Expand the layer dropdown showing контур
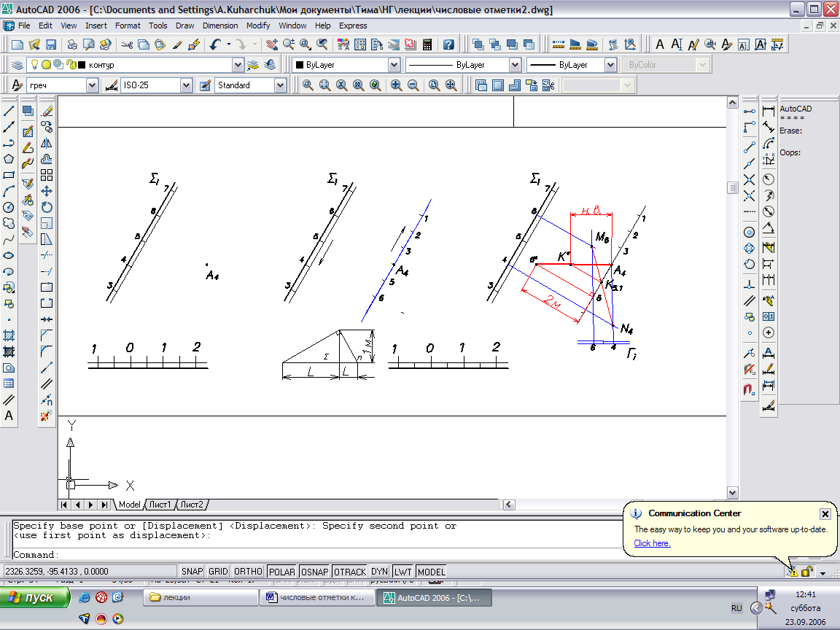Image resolution: width=840 pixels, height=630 pixels. [x=238, y=65]
